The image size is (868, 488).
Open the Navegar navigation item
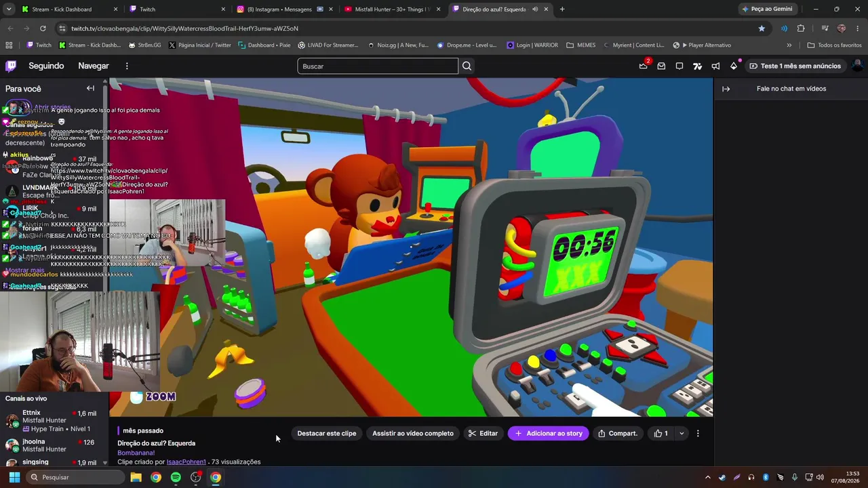pos(94,66)
